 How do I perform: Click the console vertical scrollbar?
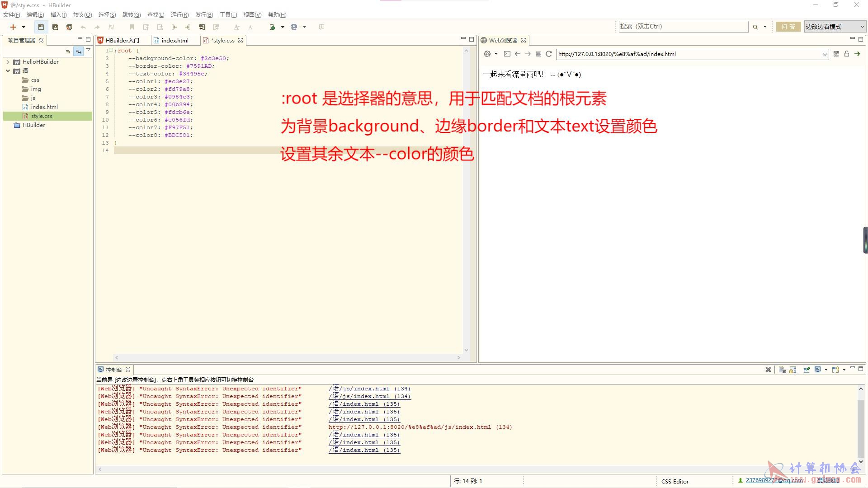click(861, 425)
